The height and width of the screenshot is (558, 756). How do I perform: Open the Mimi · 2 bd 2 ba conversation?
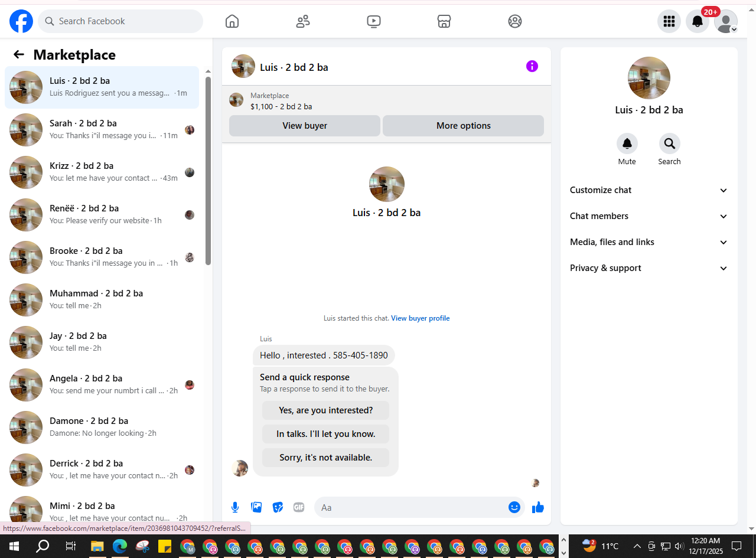[x=102, y=508]
